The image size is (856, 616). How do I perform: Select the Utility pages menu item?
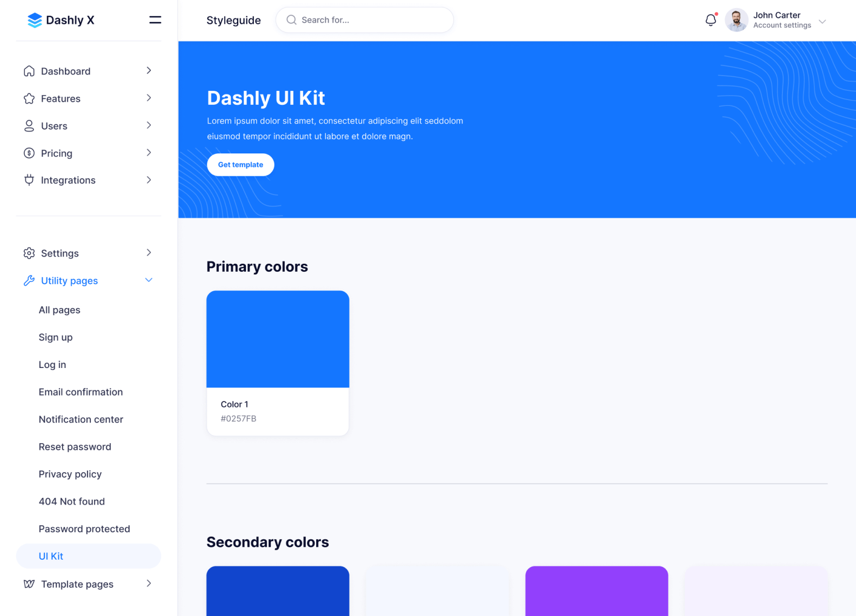[x=89, y=280]
